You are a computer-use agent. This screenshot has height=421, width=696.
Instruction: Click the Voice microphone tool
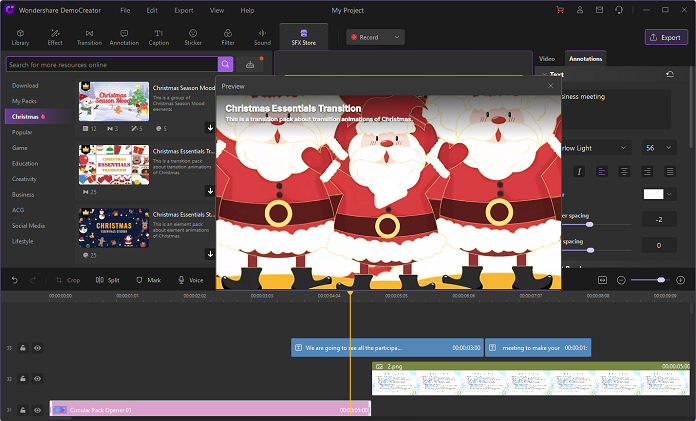point(190,280)
